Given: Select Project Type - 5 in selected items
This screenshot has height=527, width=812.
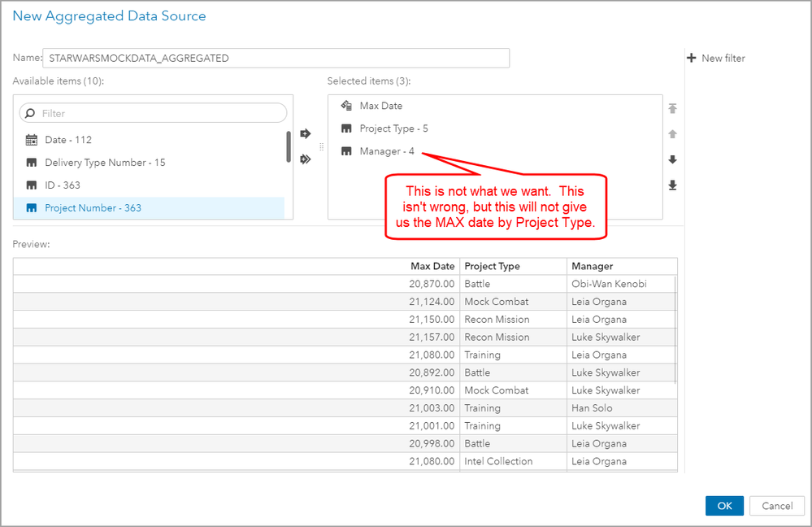Looking at the screenshot, I should 393,128.
